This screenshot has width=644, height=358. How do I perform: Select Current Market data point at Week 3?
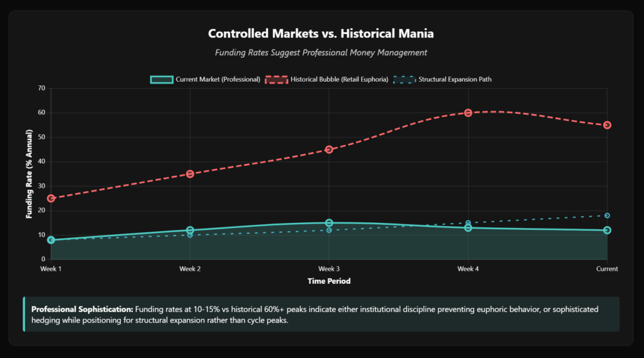[x=329, y=223]
